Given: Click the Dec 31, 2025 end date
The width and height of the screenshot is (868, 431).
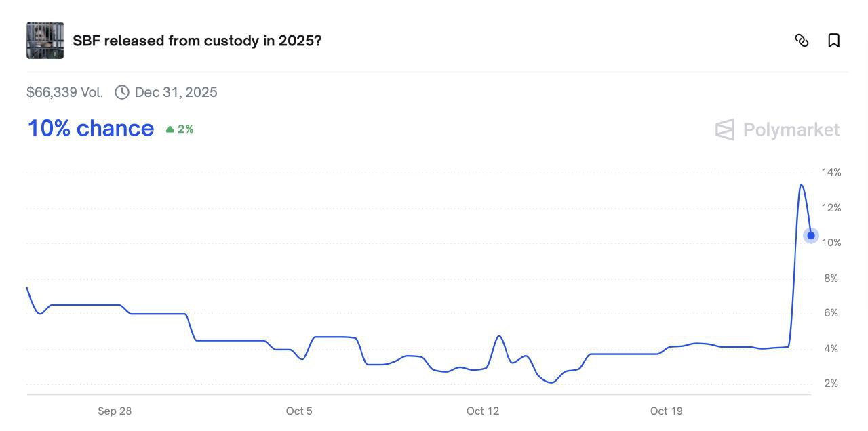Looking at the screenshot, I should 176,92.
